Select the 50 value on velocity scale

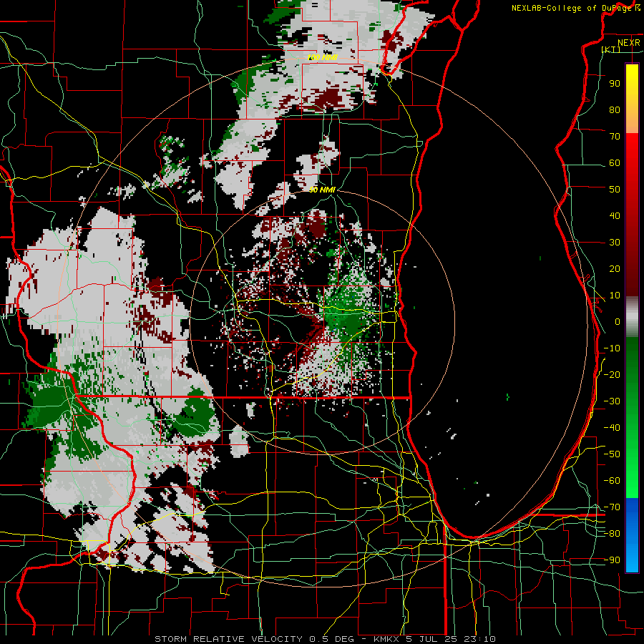615,190
